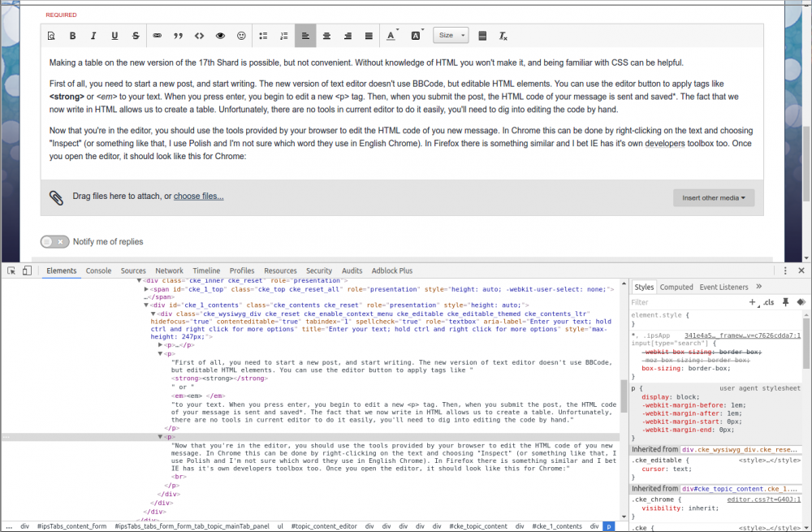Open the text color picker
Screen dimensions: 812x532
click(392, 35)
